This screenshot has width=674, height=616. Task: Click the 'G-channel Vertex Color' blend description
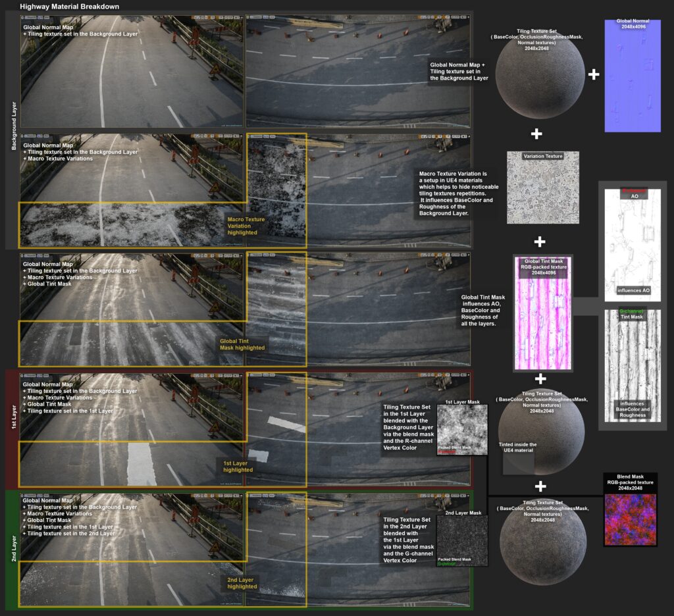pyautogui.click(x=408, y=540)
